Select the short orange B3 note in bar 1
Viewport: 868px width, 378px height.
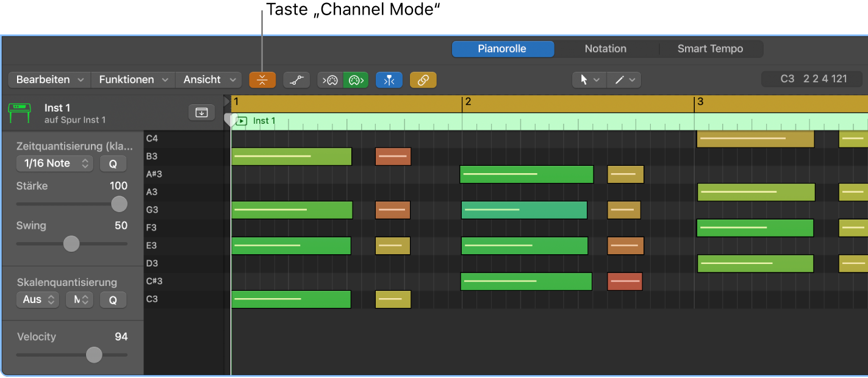(393, 157)
